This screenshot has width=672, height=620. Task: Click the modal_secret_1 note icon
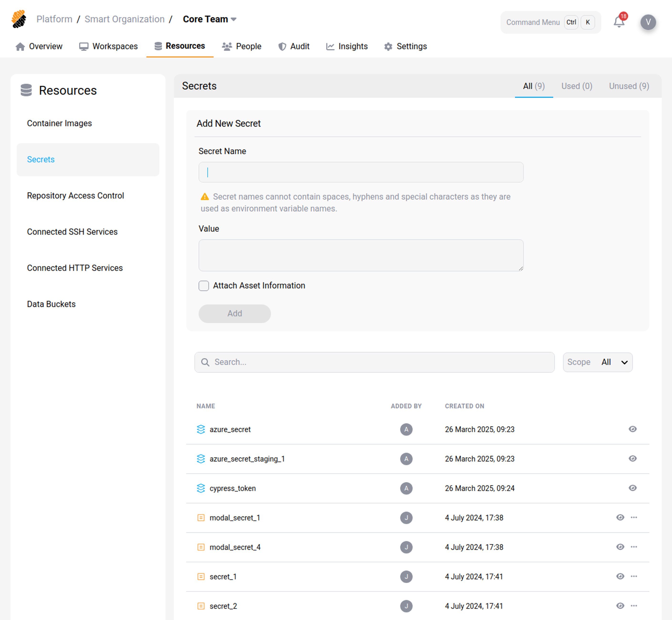201,518
